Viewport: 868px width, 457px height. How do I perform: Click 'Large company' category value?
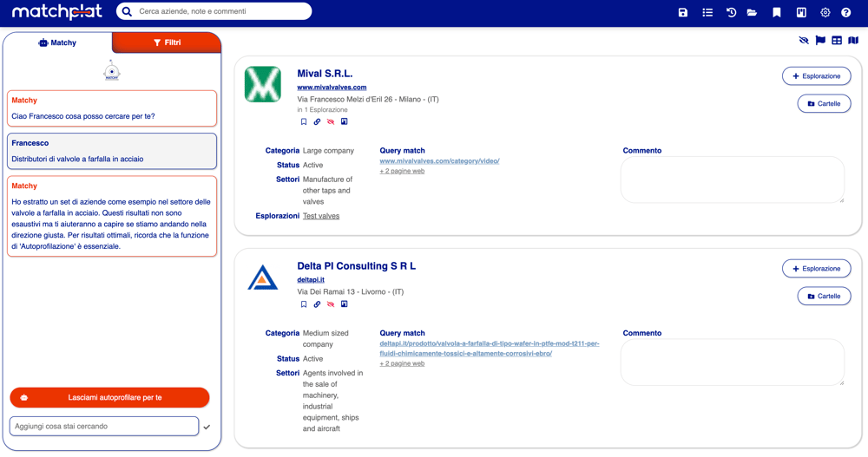328,151
